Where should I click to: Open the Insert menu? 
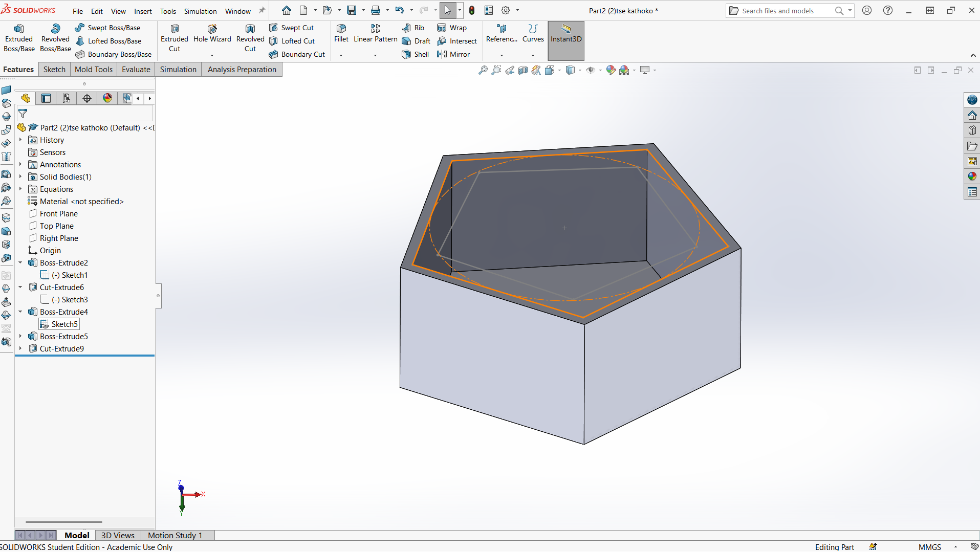143,11
